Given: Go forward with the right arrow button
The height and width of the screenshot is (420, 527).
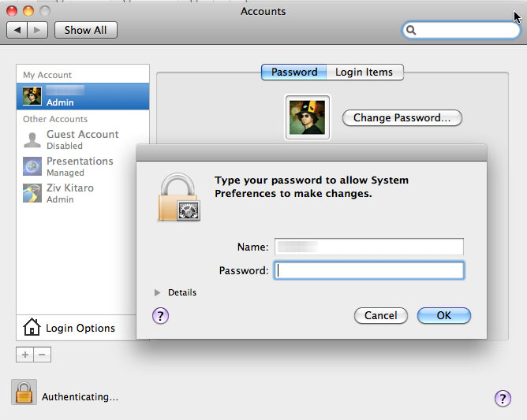Looking at the screenshot, I should (39, 30).
